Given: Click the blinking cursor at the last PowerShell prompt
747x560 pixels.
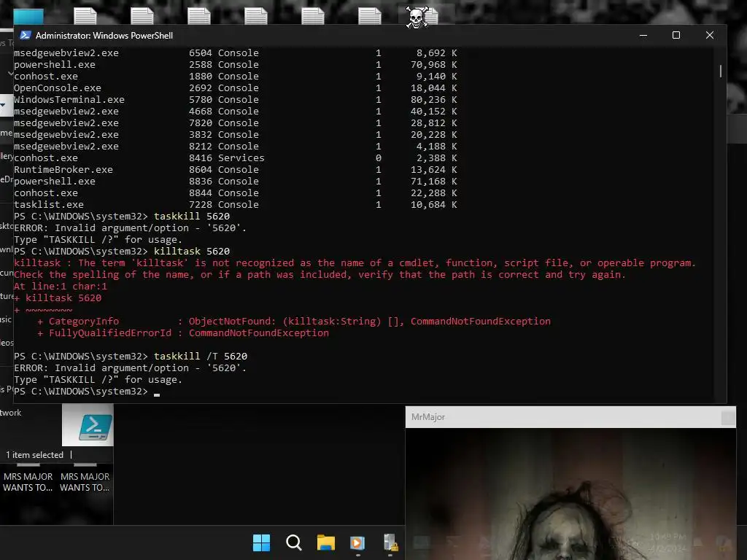Looking at the screenshot, I should point(157,394).
